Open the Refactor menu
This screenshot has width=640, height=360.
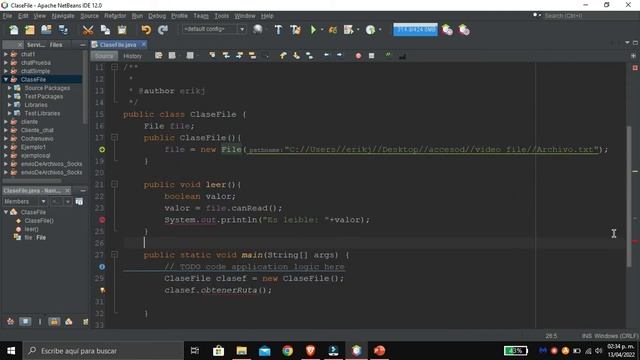point(115,16)
